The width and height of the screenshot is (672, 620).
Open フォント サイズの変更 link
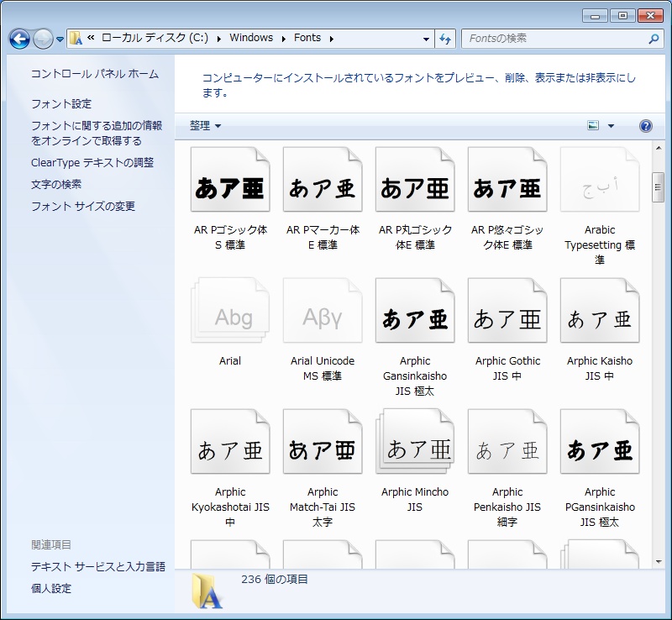pyautogui.click(x=83, y=206)
